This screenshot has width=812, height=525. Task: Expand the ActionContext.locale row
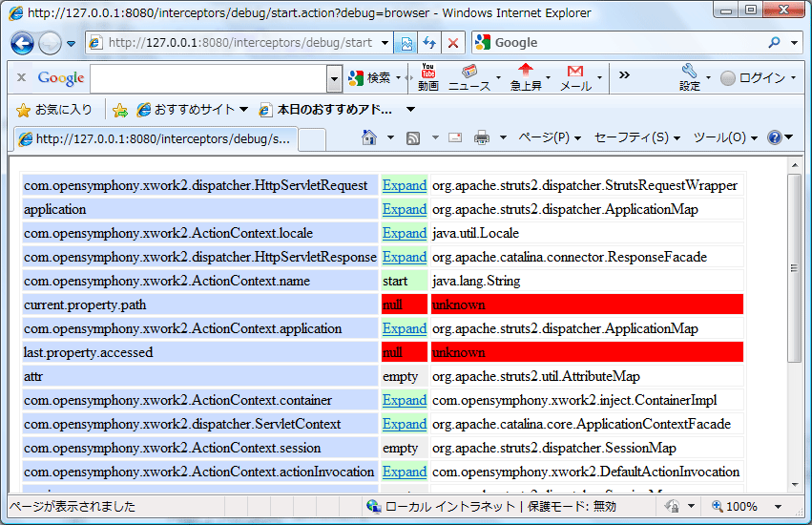coord(405,233)
